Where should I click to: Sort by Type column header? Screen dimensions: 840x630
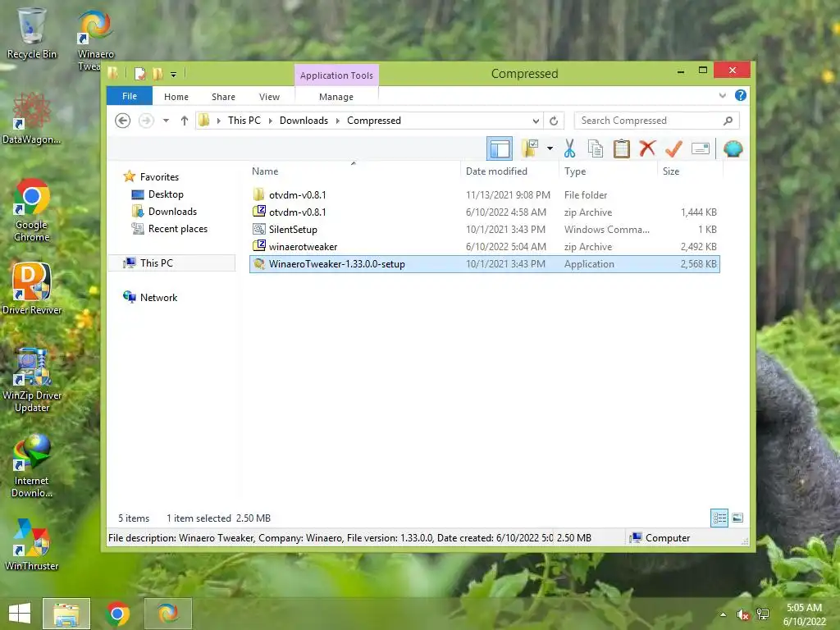click(608, 171)
